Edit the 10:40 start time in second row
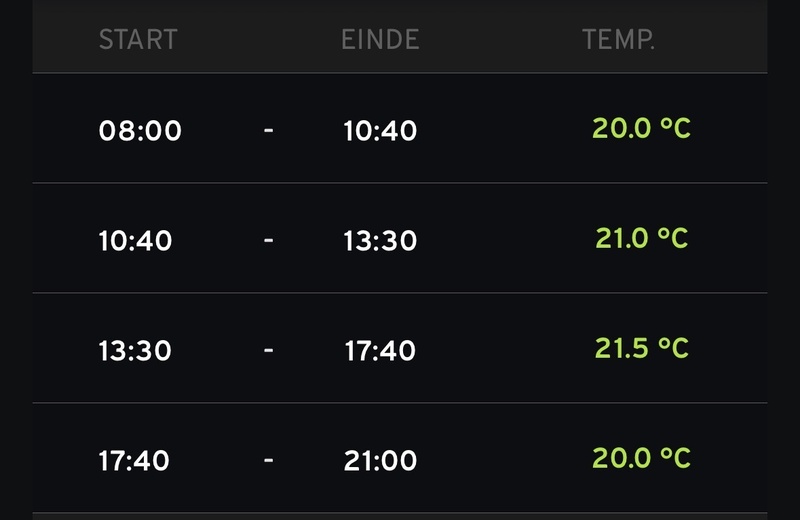Image resolution: width=800 pixels, height=520 pixels. 135,241
